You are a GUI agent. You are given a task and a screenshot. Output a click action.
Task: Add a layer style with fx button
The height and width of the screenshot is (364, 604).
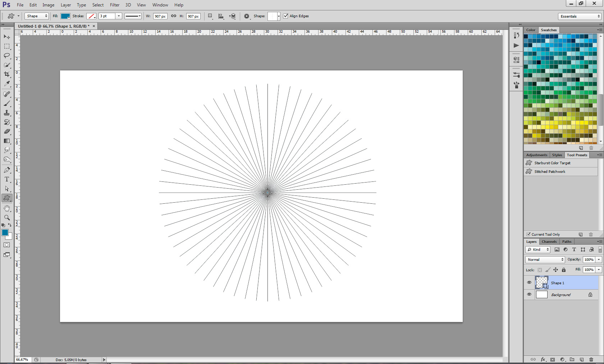[543, 359]
